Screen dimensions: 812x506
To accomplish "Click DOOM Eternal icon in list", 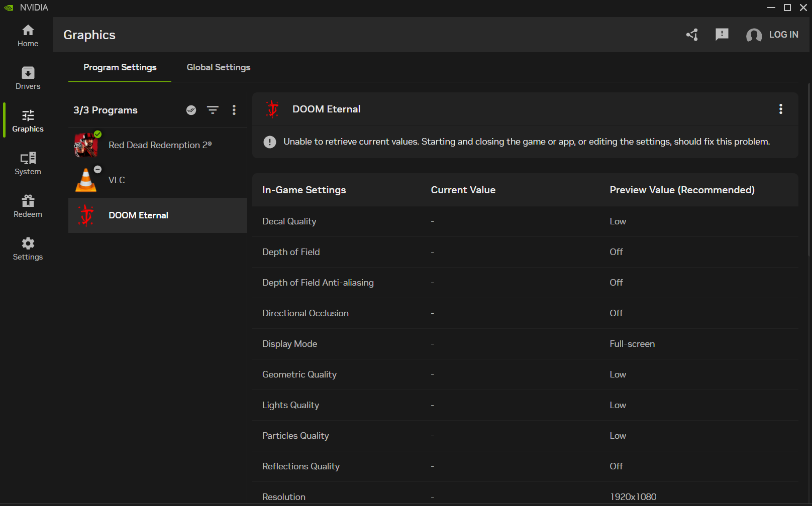I will click(x=86, y=215).
